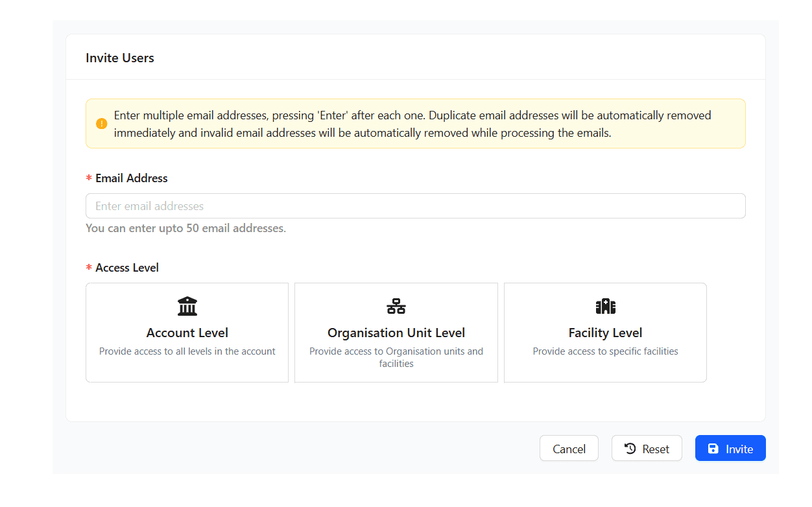Click the Invite Users heading
The width and height of the screenshot is (812, 507).
[120, 58]
